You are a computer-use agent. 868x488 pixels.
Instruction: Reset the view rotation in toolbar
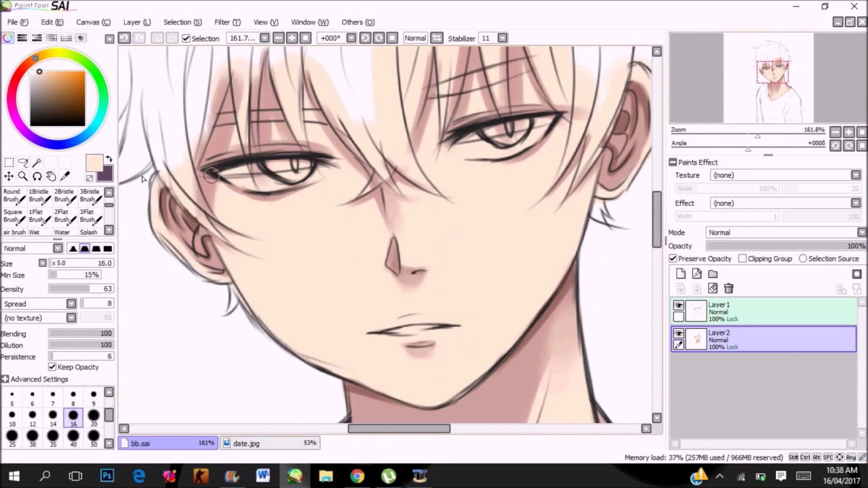392,38
